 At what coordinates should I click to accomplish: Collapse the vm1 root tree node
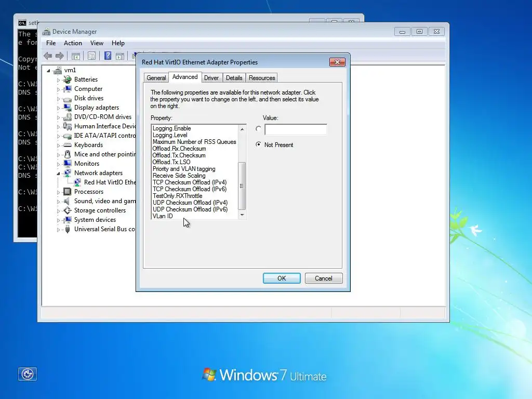(x=48, y=71)
